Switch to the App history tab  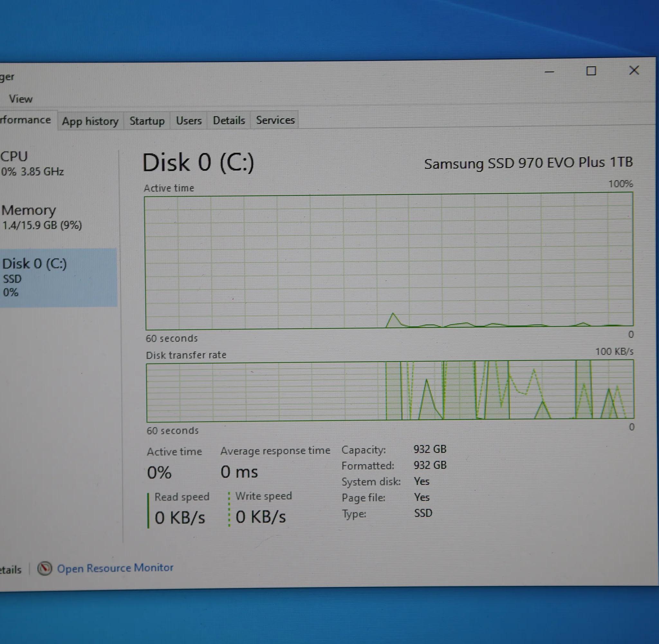(x=90, y=121)
